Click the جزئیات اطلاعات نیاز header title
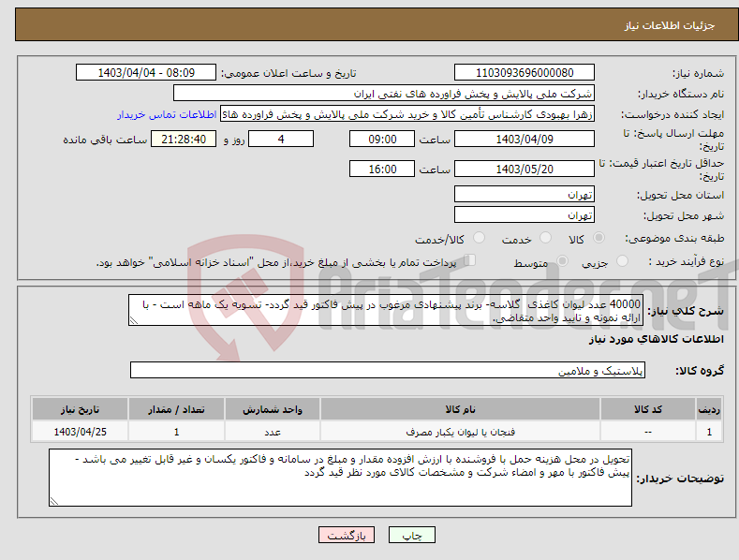 [x=670, y=25]
